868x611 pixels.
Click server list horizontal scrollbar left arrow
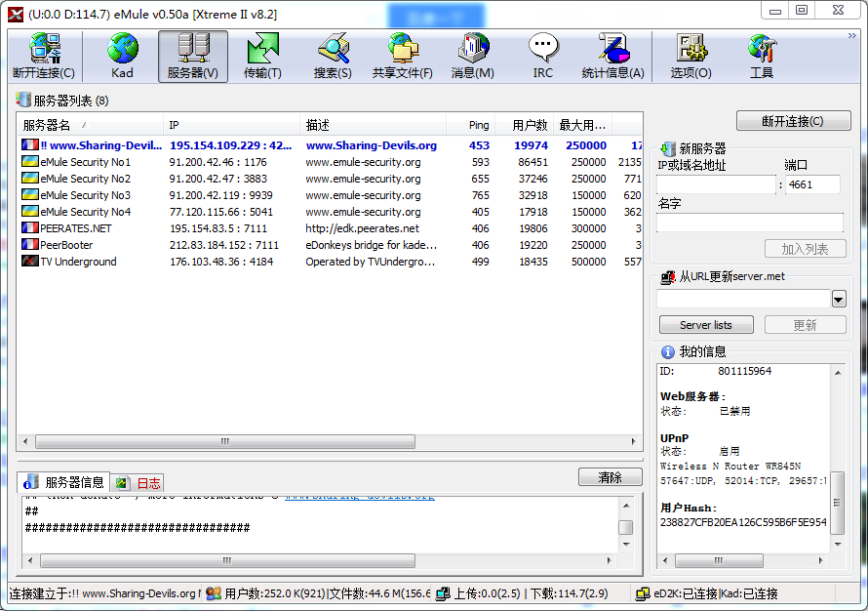point(25,441)
